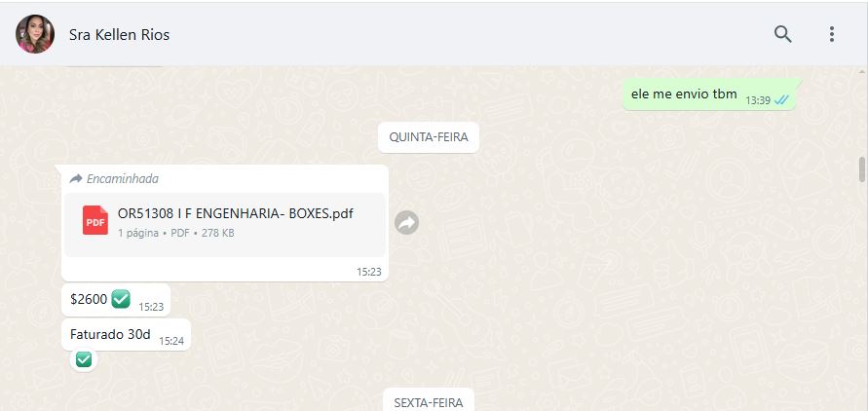The height and width of the screenshot is (411, 868).
Task: Open the check mark reaction under Faturado 30d
Action: point(84,359)
